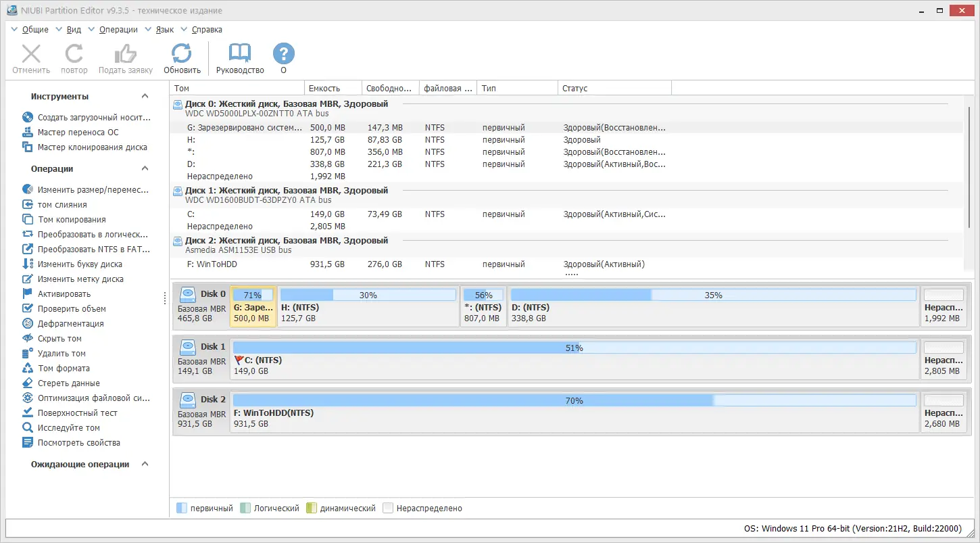Click the sidebar splitter grip handle
980x543 pixels.
click(165, 298)
